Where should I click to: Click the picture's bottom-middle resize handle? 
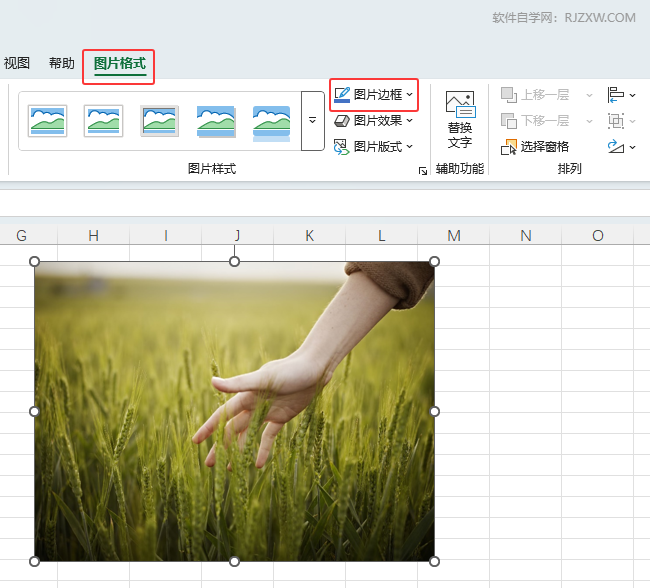click(234, 561)
